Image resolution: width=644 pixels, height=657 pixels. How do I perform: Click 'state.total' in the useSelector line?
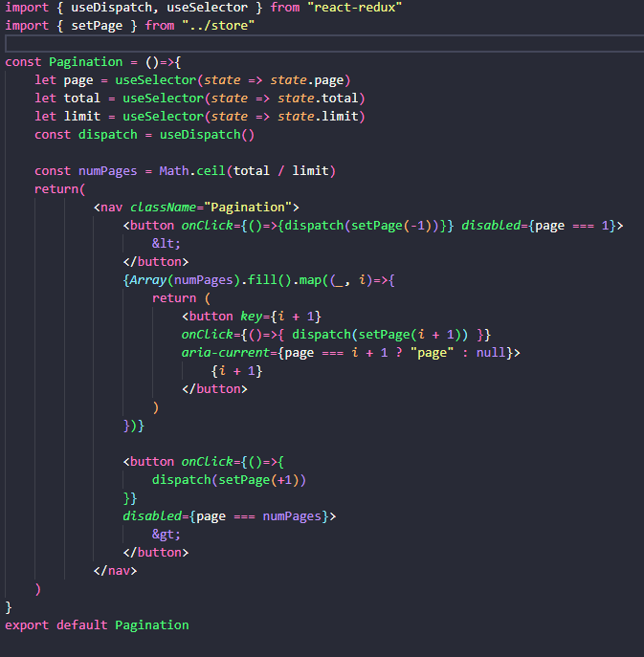pyautogui.click(x=318, y=99)
